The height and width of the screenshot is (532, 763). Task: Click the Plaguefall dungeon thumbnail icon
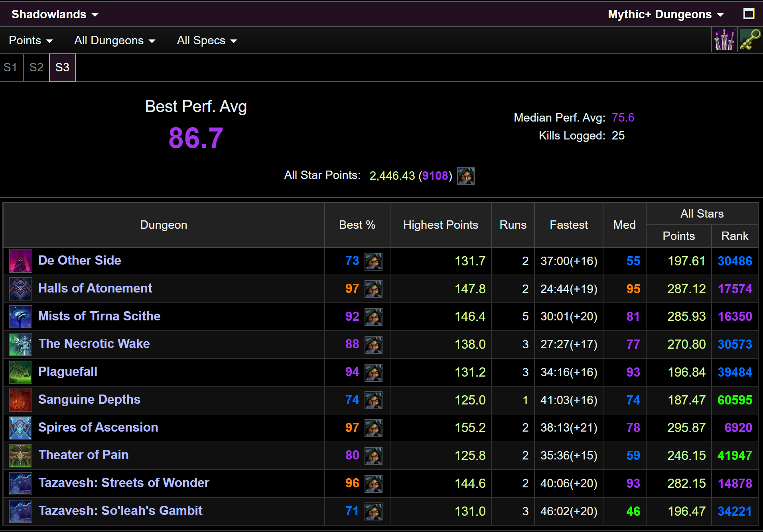coord(20,372)
